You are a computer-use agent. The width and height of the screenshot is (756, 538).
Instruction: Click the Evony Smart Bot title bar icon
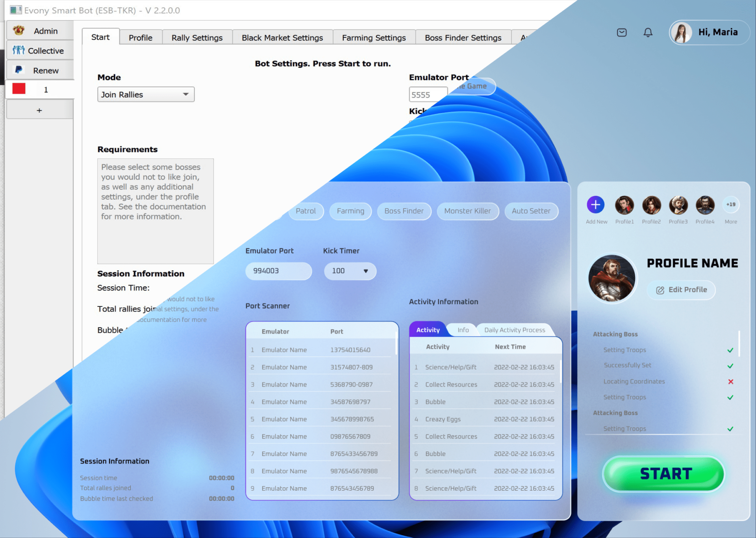(16, 10)
